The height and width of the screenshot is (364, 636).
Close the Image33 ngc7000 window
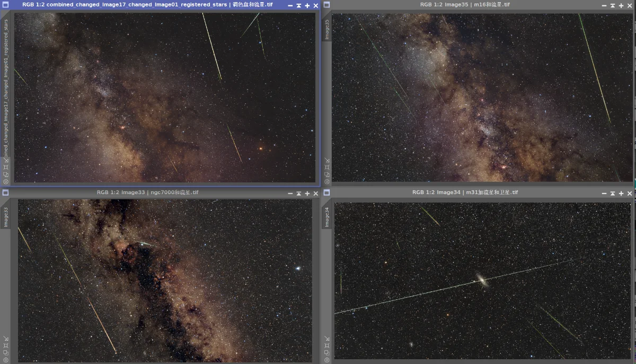coord(316,193)
